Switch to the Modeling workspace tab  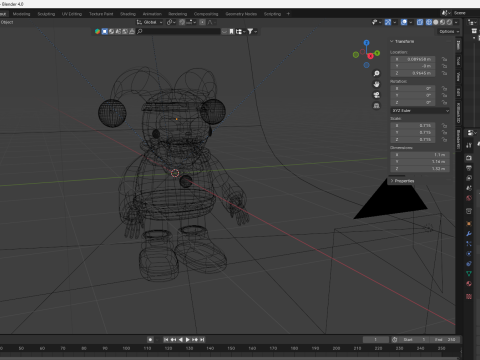[x=21, y=14]
